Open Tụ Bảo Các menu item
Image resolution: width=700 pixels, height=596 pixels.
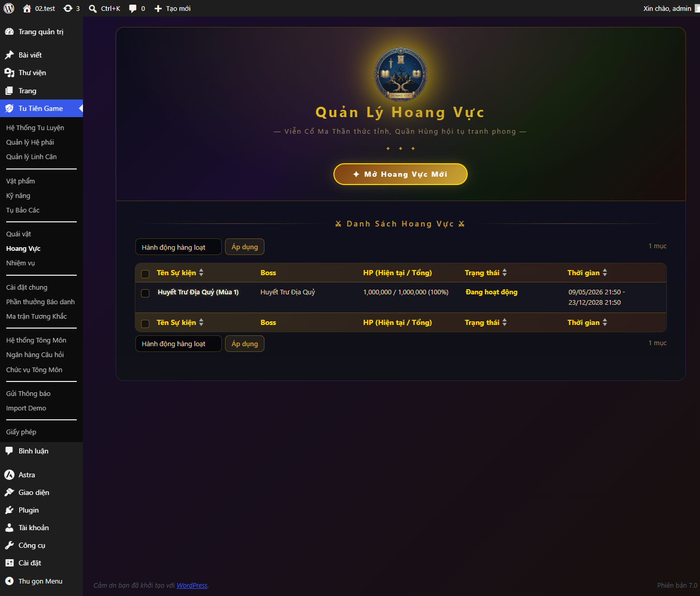tap(23, 210)
